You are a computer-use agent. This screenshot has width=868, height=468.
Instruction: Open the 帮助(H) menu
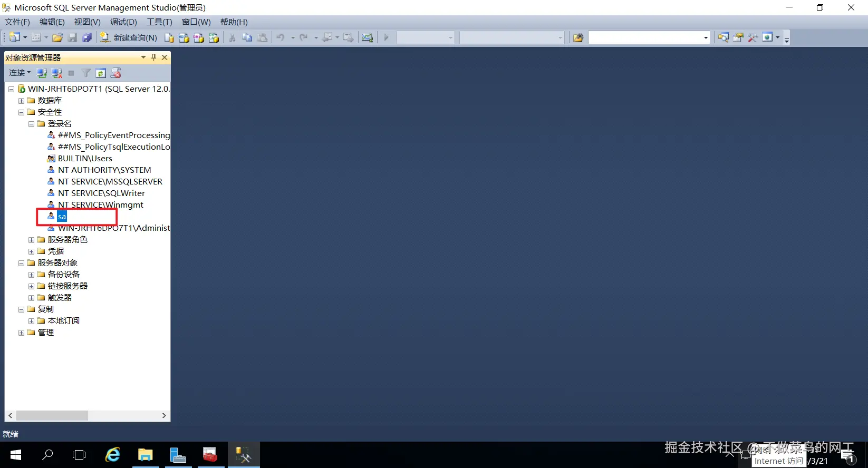(234, 22)
